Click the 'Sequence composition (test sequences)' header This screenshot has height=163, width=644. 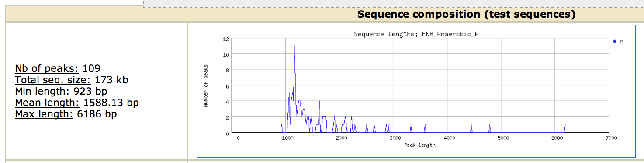coord(466,14)
